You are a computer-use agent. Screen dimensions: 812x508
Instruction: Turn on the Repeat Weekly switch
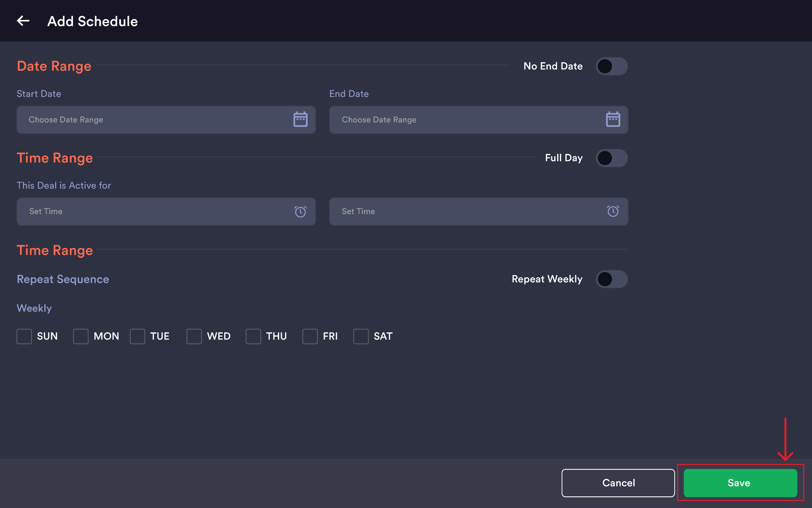(612, 279)
